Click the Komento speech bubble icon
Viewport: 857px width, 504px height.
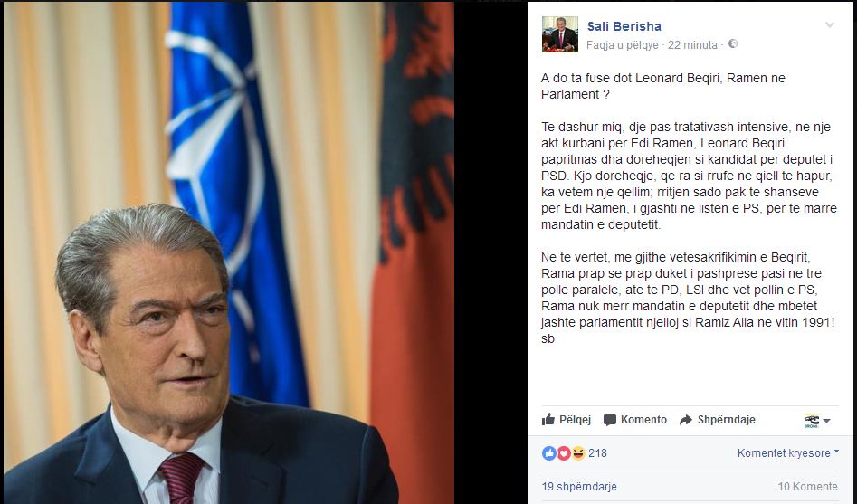click(x=610, y=420)
